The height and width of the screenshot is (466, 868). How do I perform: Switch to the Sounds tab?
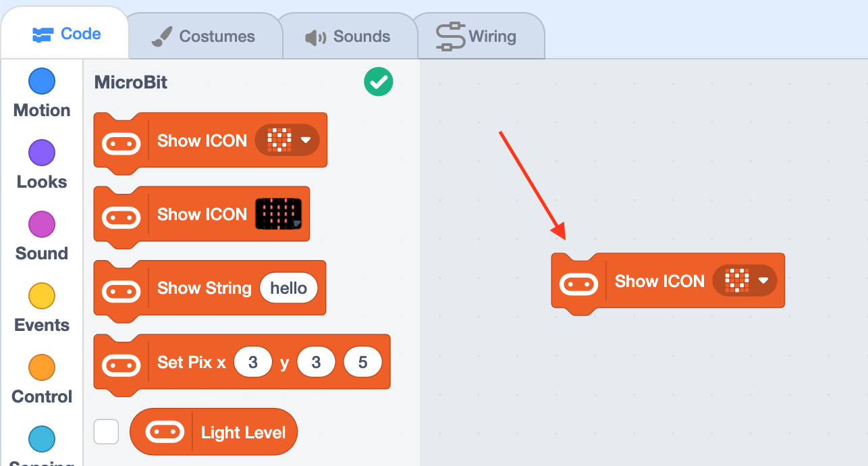coord(347,36)
